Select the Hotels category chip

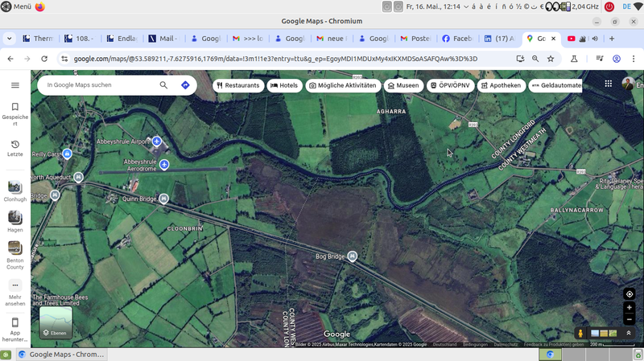point(284,85)
